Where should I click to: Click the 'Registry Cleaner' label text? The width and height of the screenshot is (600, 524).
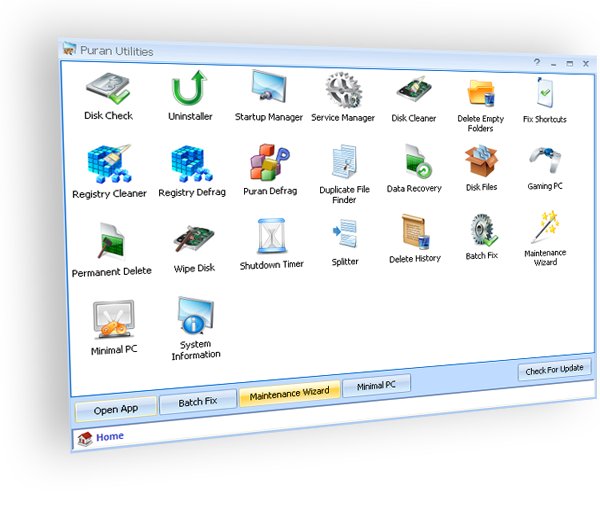point(109,194)
